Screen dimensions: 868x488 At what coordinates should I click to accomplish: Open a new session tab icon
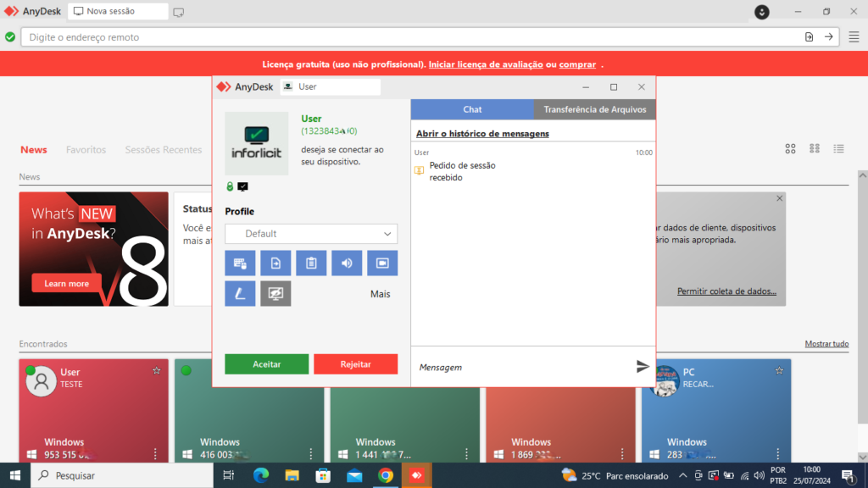178,12
